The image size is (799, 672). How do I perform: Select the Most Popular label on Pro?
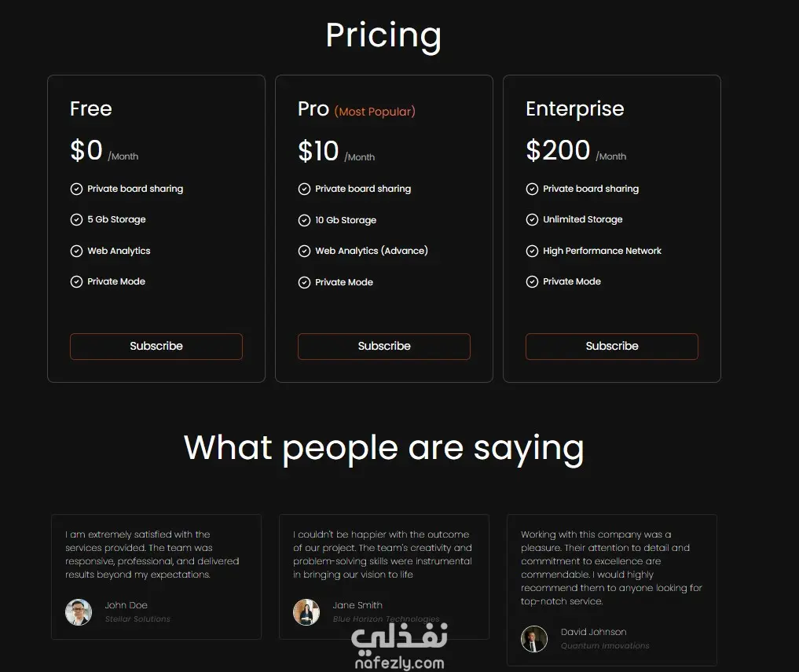pos(375,112)
